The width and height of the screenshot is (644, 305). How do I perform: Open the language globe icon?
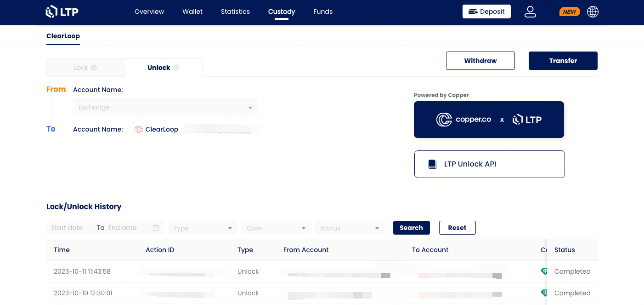click(x=593, y=12)
